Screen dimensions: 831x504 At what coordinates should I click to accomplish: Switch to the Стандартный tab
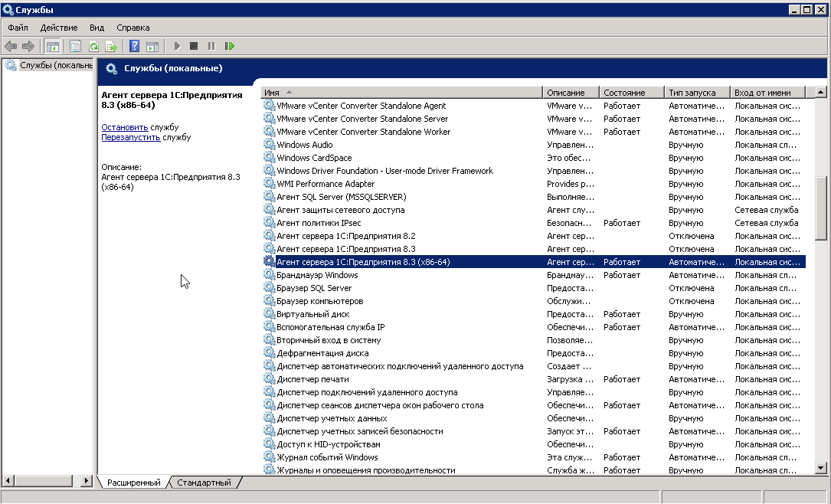(204, 483)
